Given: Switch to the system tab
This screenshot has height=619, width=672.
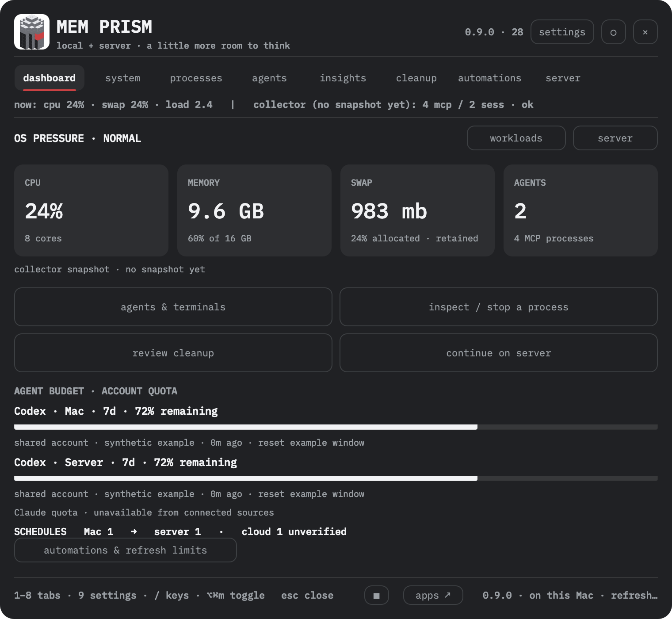Looking at the screenshot, I should click(123, 78).
